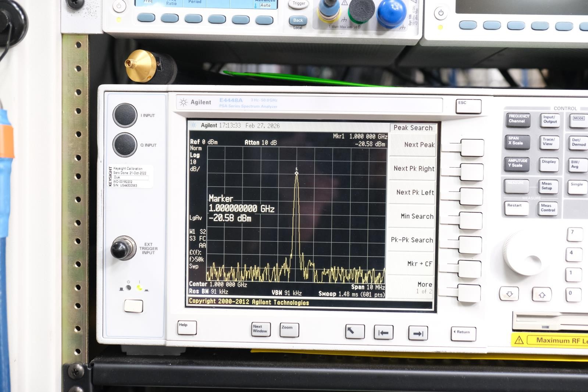This screenshot has height=392, width=588.
Task: Tap the tab-left arrow key
Action: [384, 332]
